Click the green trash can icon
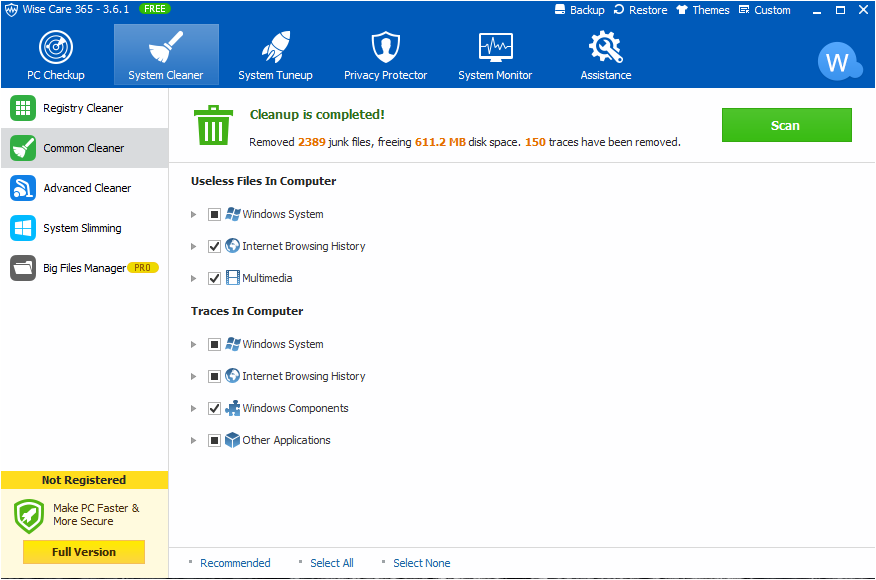Image resolution: width=876 pixels, height=580 pixels. 213,125
